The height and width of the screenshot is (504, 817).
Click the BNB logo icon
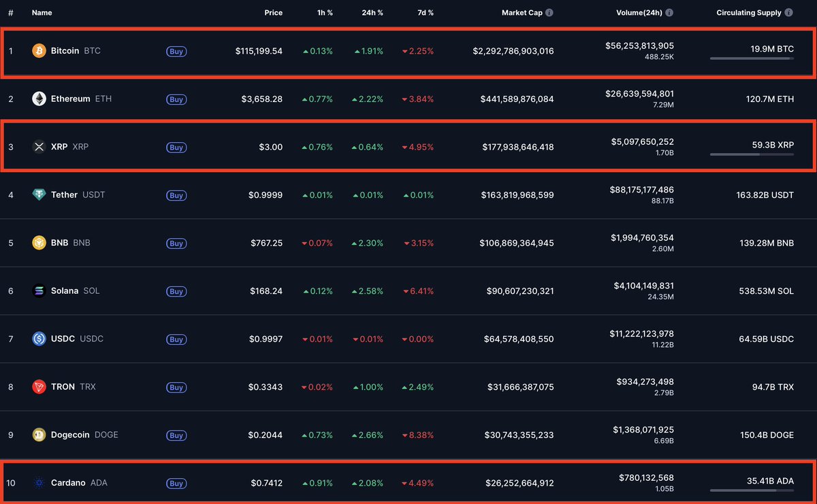click(x=39, y=243)
